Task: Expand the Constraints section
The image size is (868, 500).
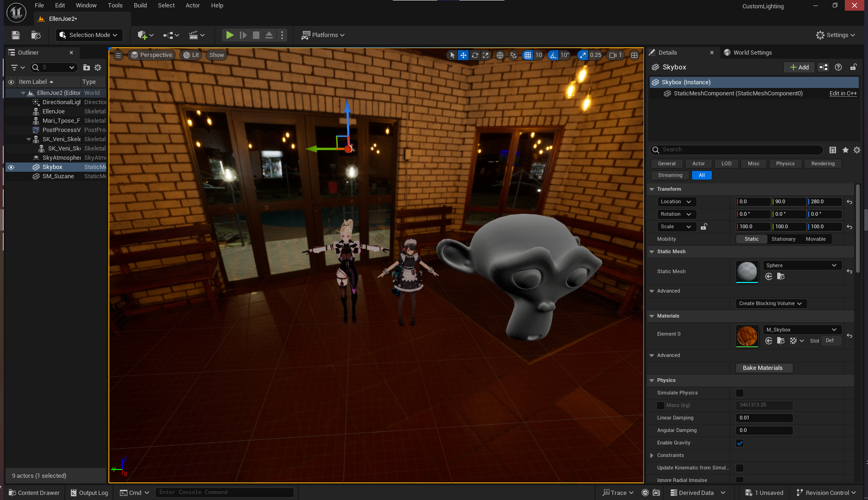Action: (x=652, y=456)
